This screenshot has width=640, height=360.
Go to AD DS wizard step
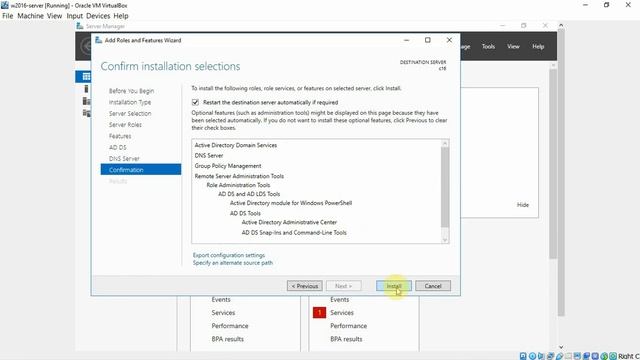[118, 147]
